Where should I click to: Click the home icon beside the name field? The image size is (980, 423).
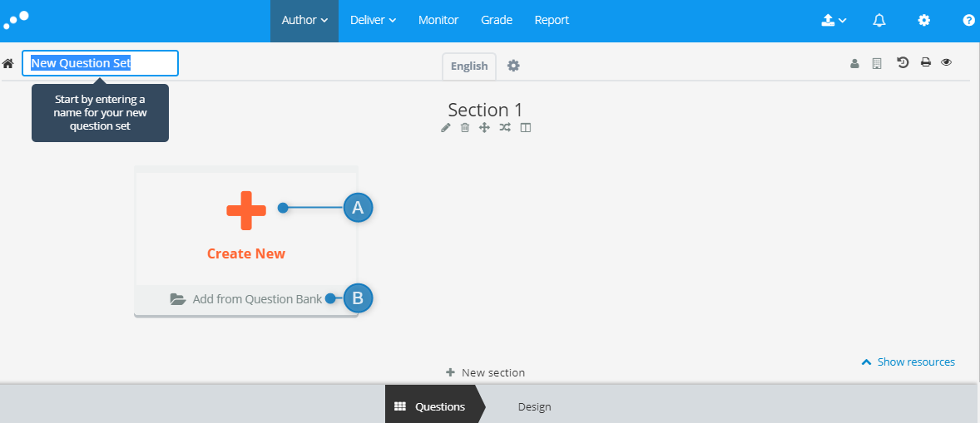click(8, 64)
